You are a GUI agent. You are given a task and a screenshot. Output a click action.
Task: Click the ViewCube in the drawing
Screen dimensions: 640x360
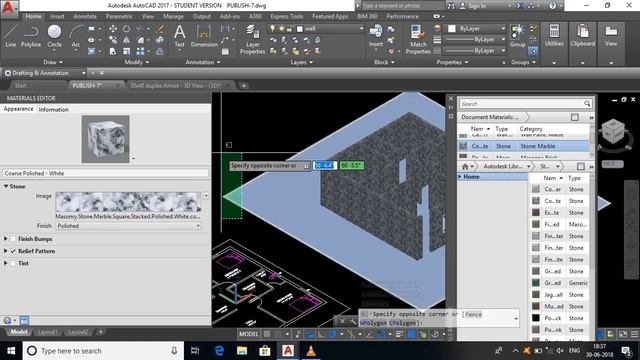(x=613, y=131)
